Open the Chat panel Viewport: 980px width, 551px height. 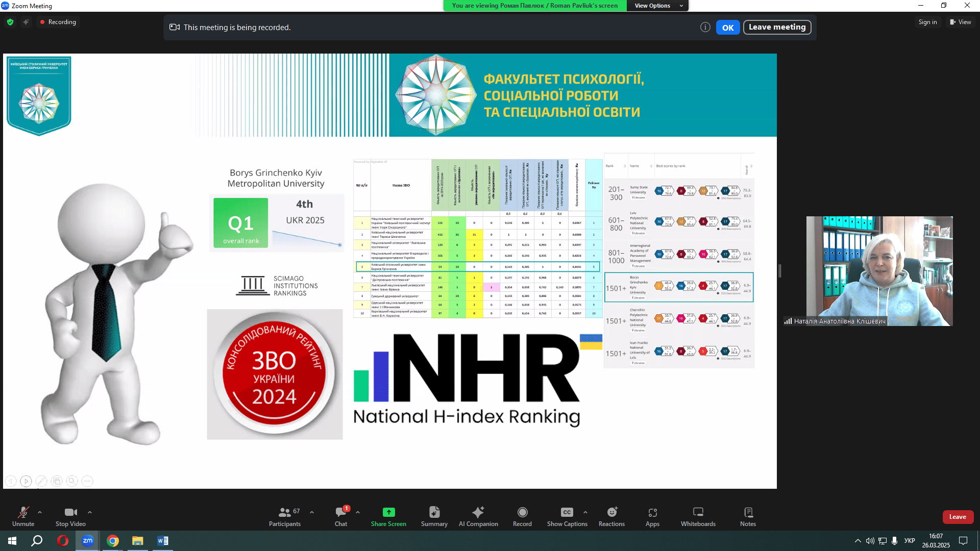pyautogui.click(x=340, y=512)
